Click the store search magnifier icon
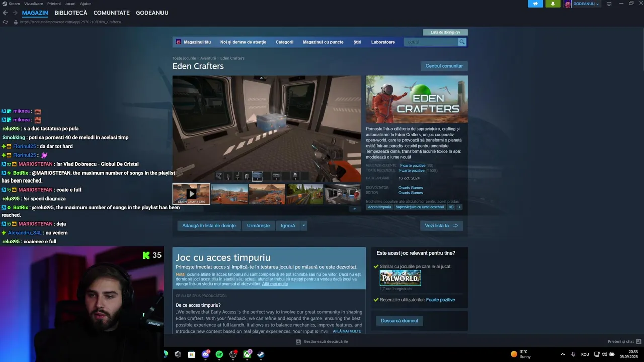 (462, 42)
